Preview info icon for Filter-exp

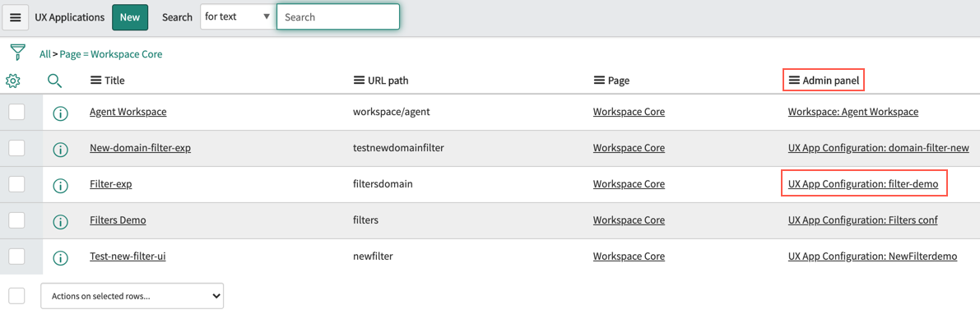coord(60,186)
